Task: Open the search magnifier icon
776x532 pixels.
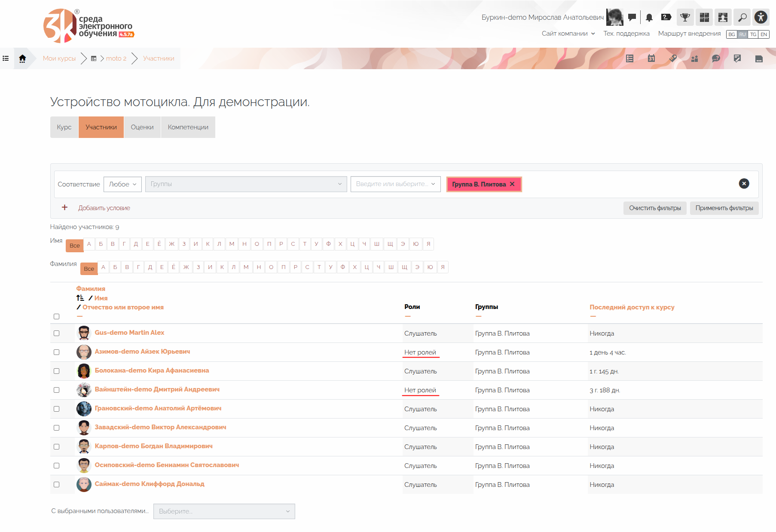Action: click(742, 17)
